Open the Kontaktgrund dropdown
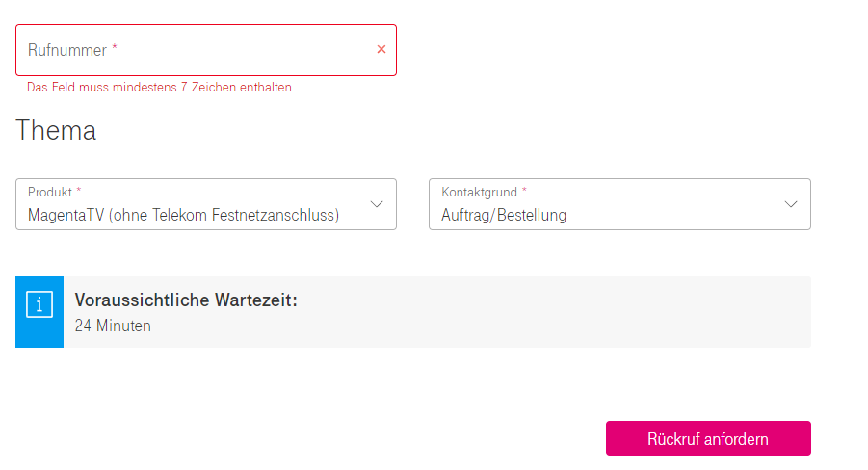The height and width of the screenshot is (470, 868). 619,204
